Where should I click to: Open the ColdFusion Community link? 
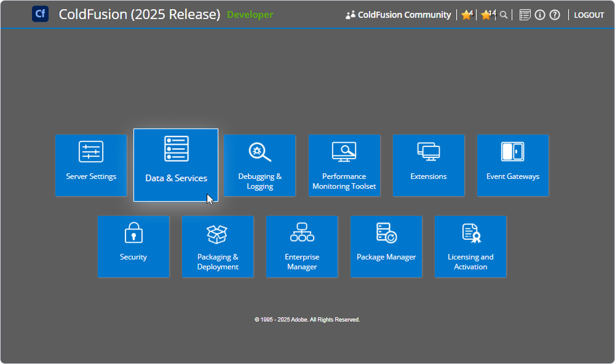pyautogui.click(x=397, y=14)
